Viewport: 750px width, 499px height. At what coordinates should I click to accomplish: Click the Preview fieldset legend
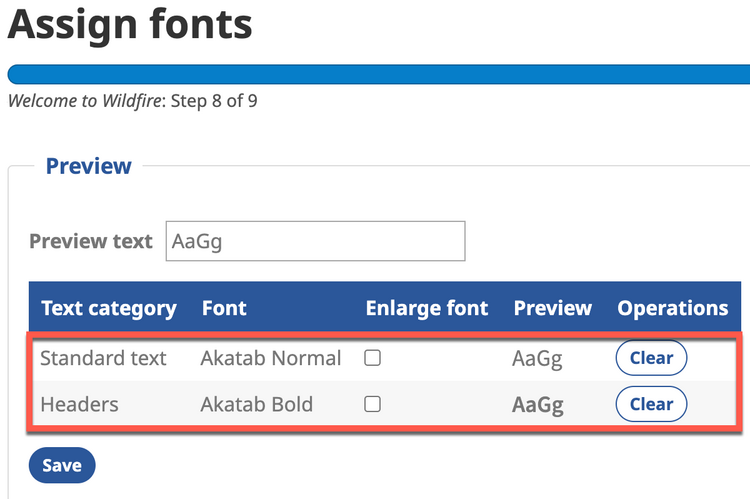(x=89, y=166)
